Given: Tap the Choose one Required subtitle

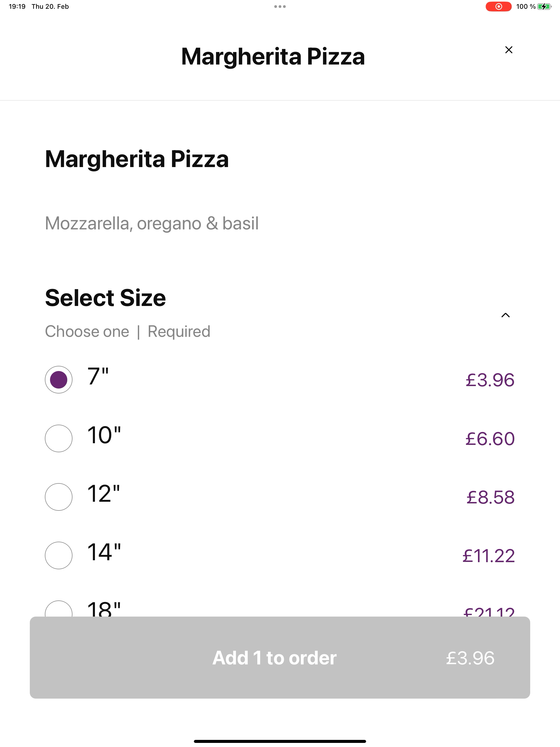Looking at the screenshot, I should (x=128, y=331).
